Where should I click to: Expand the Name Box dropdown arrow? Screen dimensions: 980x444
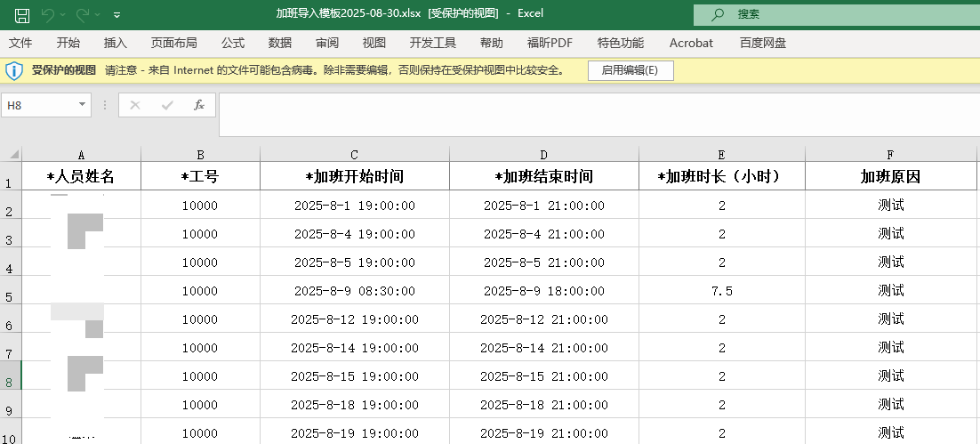click(82, 105)
